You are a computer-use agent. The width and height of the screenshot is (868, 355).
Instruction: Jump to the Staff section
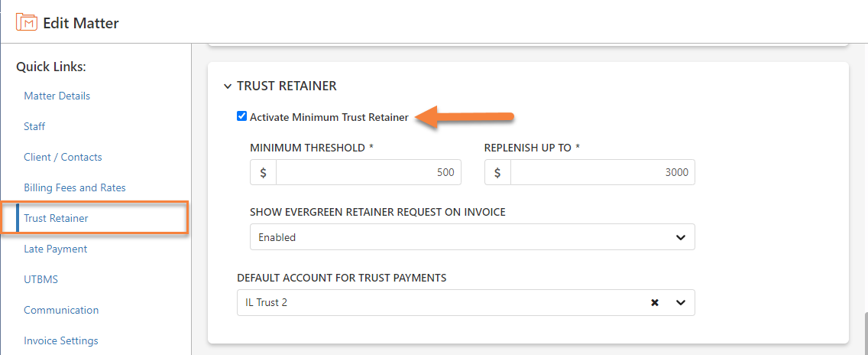(34, 126)
